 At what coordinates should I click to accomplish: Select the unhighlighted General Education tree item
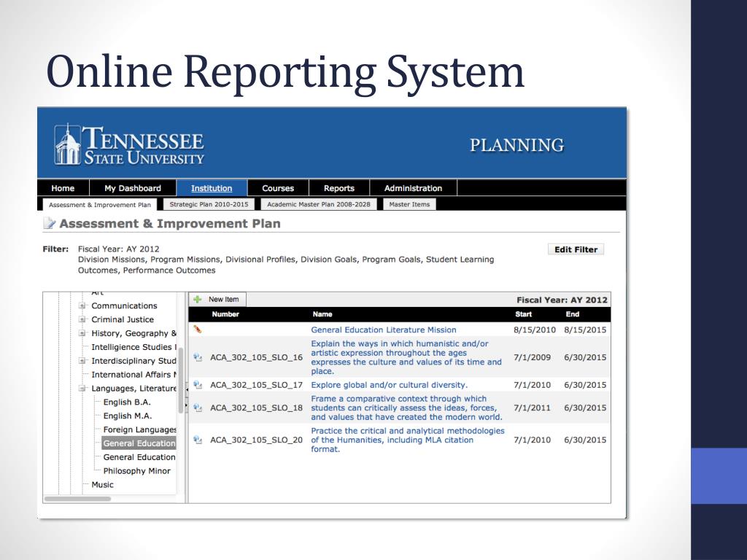point(139,457)
